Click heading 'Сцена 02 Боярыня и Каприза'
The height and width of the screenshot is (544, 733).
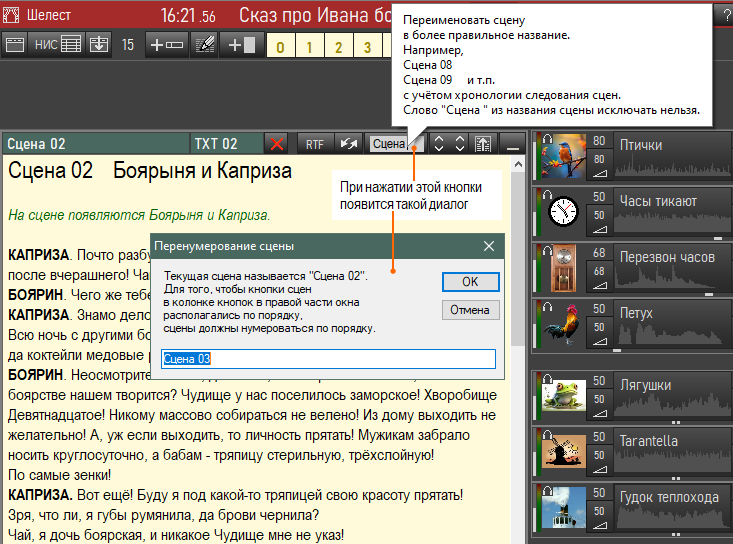(150, 171)
